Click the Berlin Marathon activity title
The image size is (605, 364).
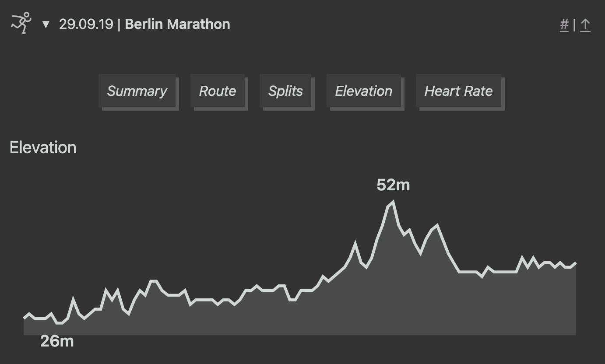click(177, 24)
